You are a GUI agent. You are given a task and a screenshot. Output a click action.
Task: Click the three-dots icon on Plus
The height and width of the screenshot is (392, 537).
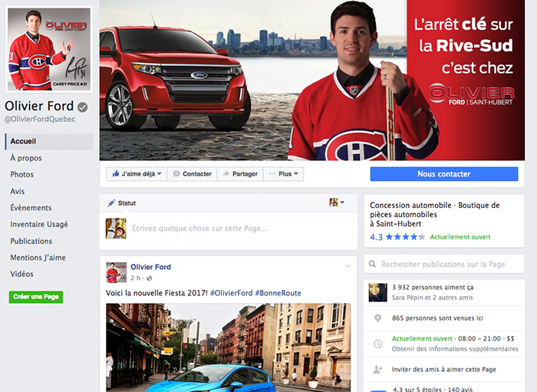coord(272,173)
